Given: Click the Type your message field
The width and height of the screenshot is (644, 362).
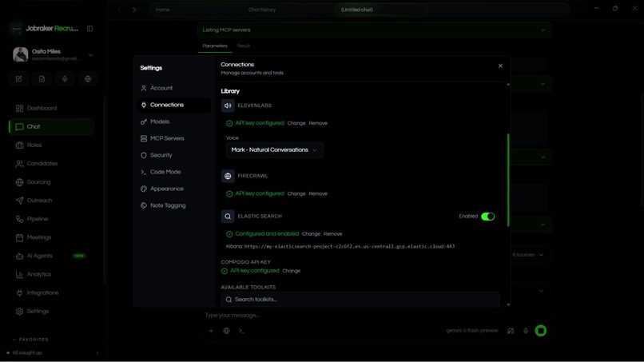Looking at the screenshot, I should click(x=374, y=316).
